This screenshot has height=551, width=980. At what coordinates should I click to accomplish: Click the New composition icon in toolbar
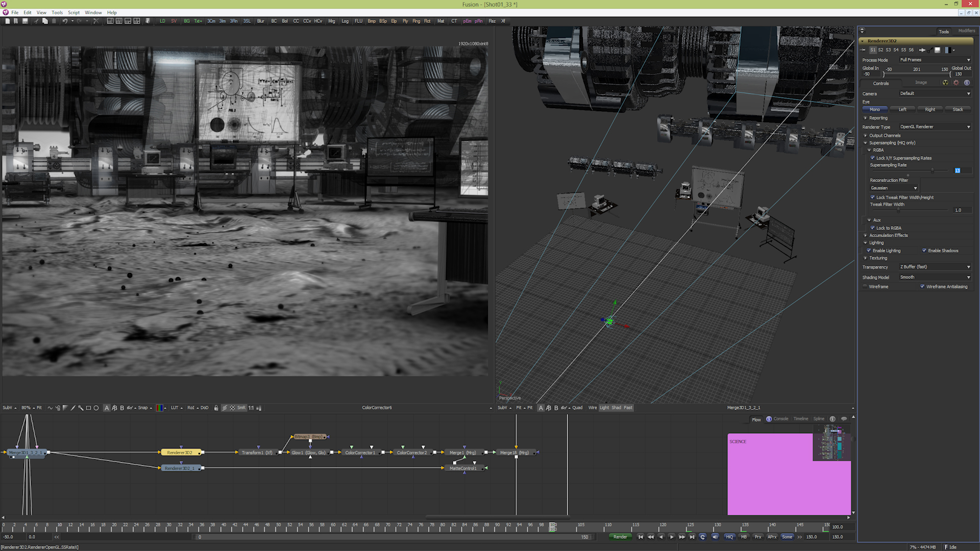(x=7, y=21)
